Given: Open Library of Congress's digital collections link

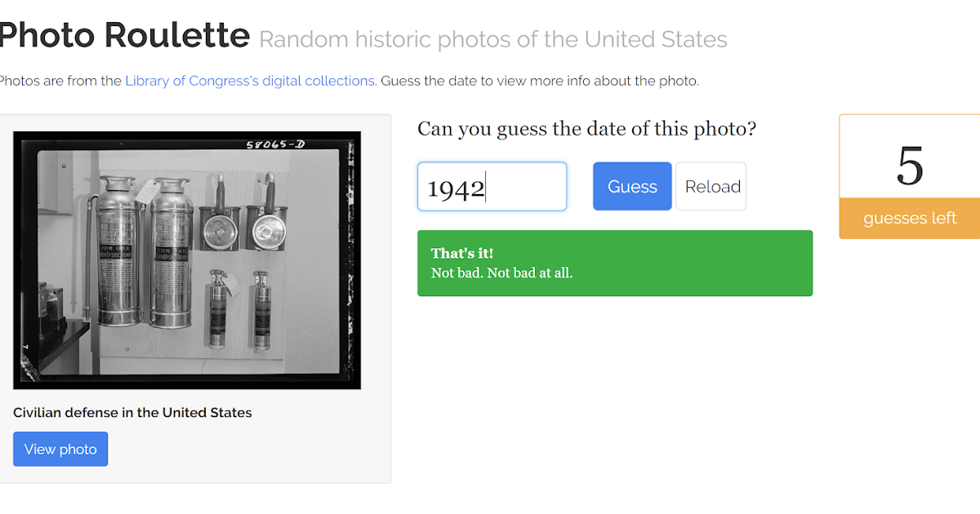Looking at the screenshot, I should point(250,81).
